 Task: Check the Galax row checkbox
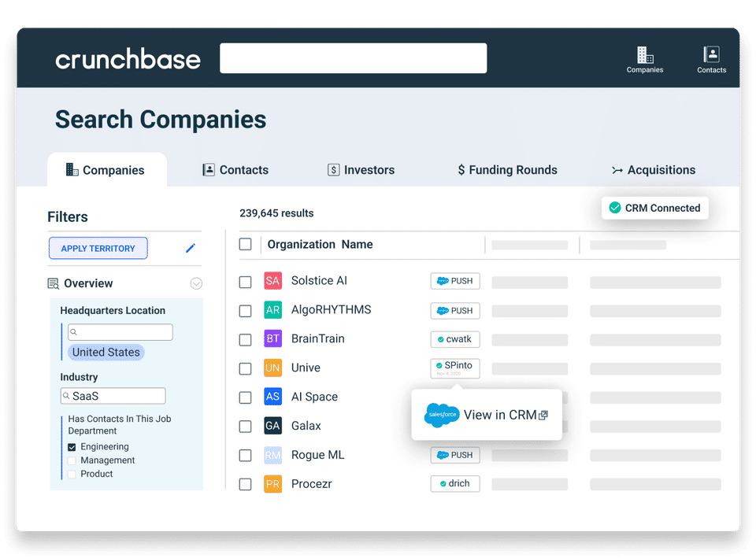coord(246,427)
